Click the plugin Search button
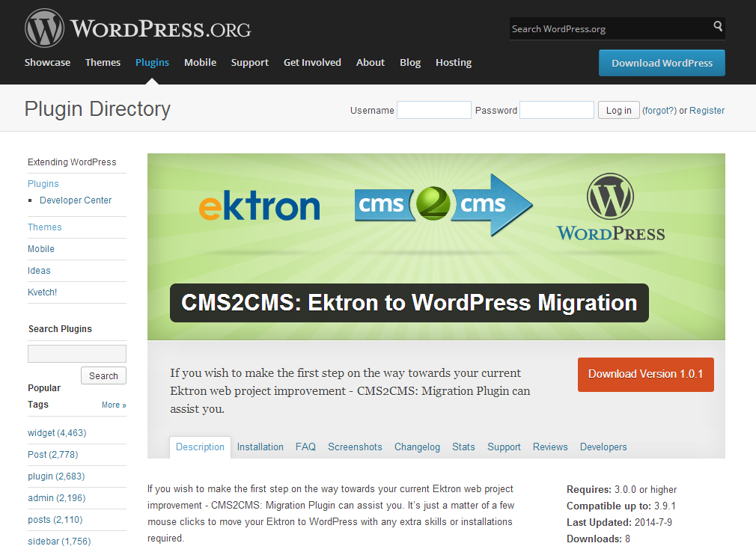 tap(103, 375)
